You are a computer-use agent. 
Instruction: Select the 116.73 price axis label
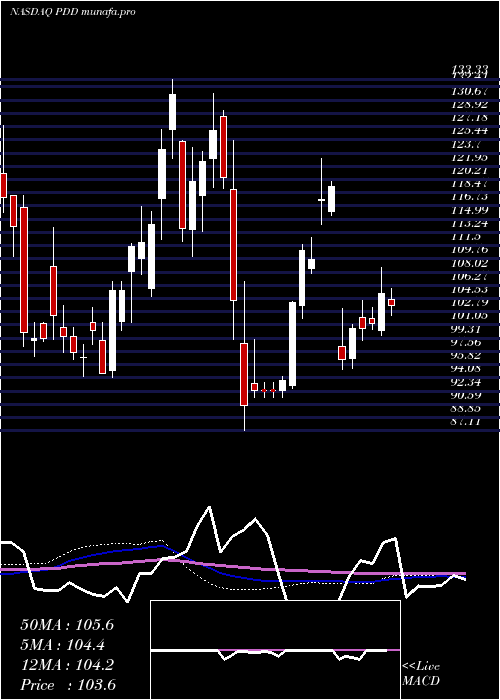coord(470,197)
